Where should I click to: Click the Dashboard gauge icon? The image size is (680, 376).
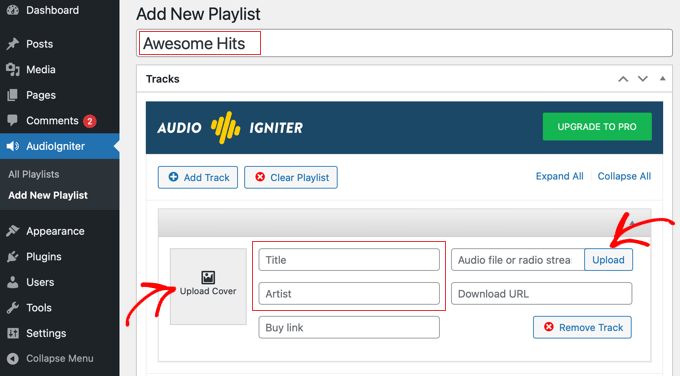pyautogui.click(x=13, y=10)
